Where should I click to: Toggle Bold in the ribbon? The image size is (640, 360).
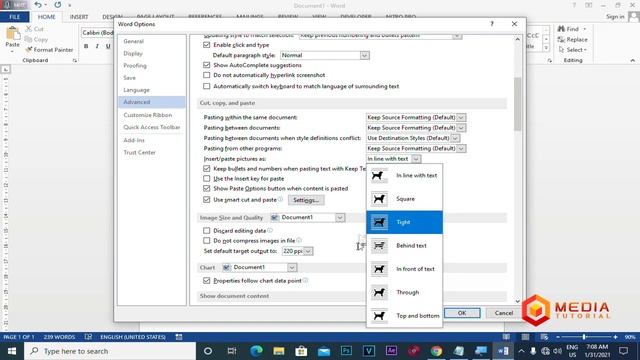[x=86, y=46]
